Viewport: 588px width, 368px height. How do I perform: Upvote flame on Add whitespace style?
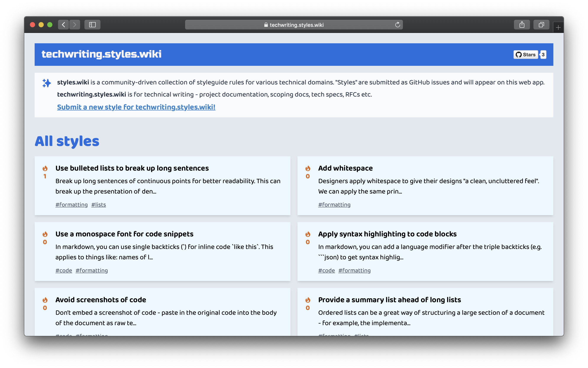coord(308,168)
